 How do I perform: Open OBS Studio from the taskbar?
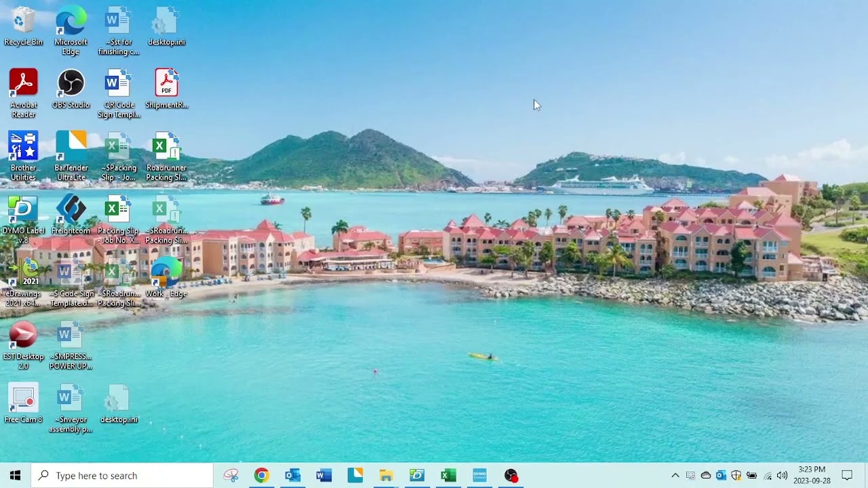tap(511, 476)
